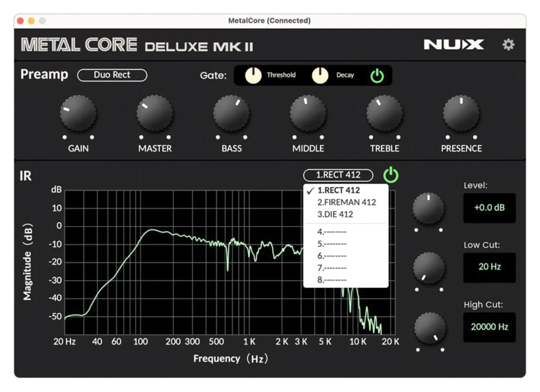Select the empty IR slot 4
This screenshot has height=392, width=540.
point(331,231)
